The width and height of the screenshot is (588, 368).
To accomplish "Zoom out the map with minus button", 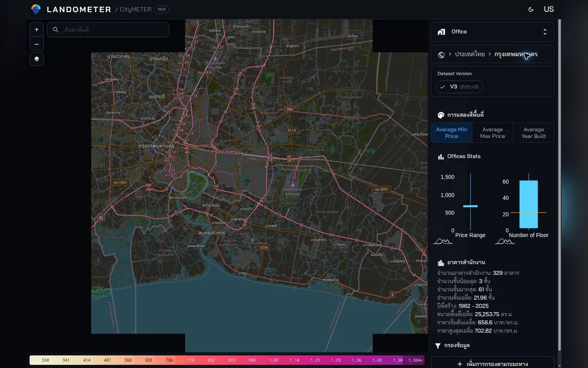I will click(37, 44).
